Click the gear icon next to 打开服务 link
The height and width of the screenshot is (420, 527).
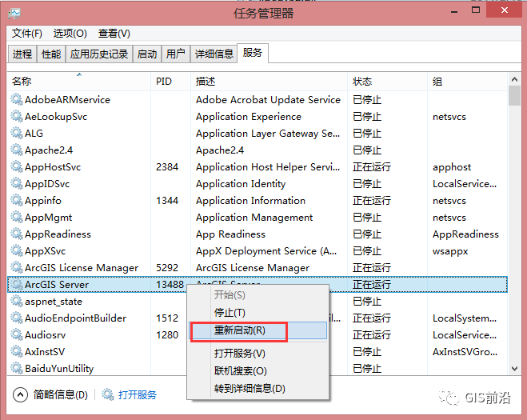(x=108, y=394)
